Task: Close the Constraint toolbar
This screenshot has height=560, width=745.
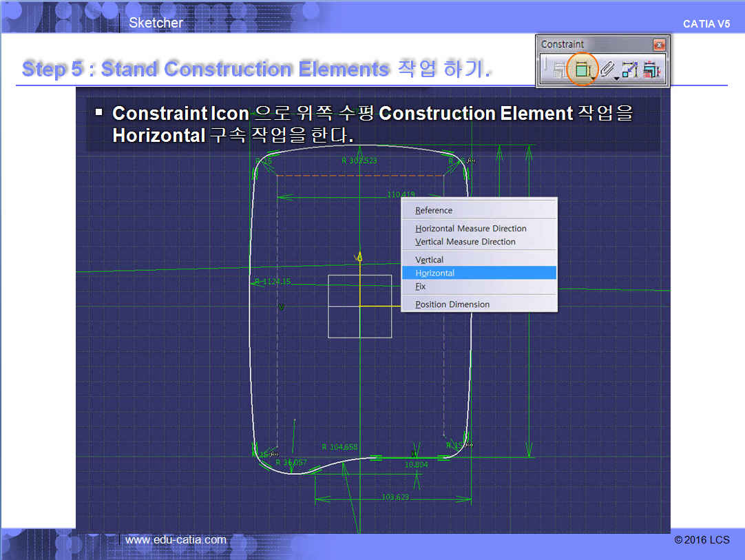Action: pyautogui.click(x=659, y=45)
